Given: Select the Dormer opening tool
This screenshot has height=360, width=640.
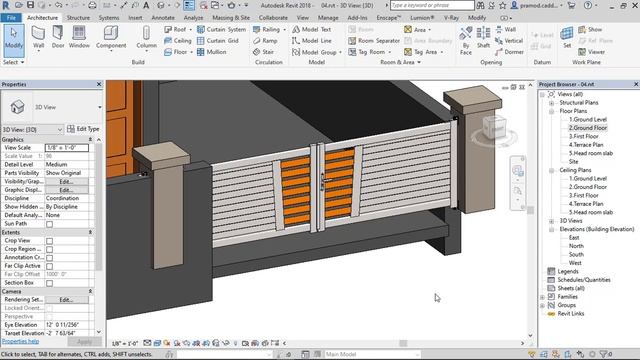Looking at the screenshot, I should (x=509, y=52).
